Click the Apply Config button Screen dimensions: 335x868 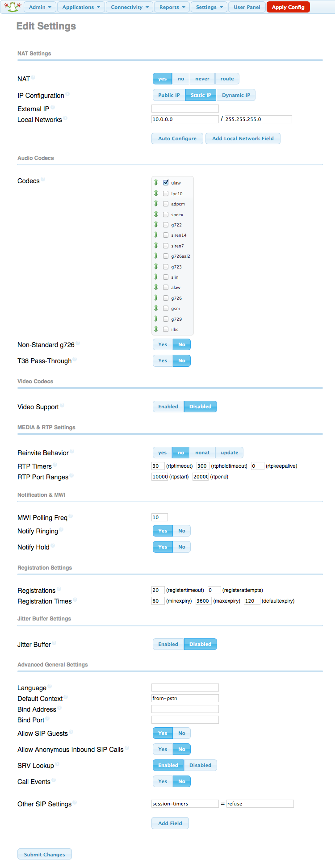[x=288, y=7]
